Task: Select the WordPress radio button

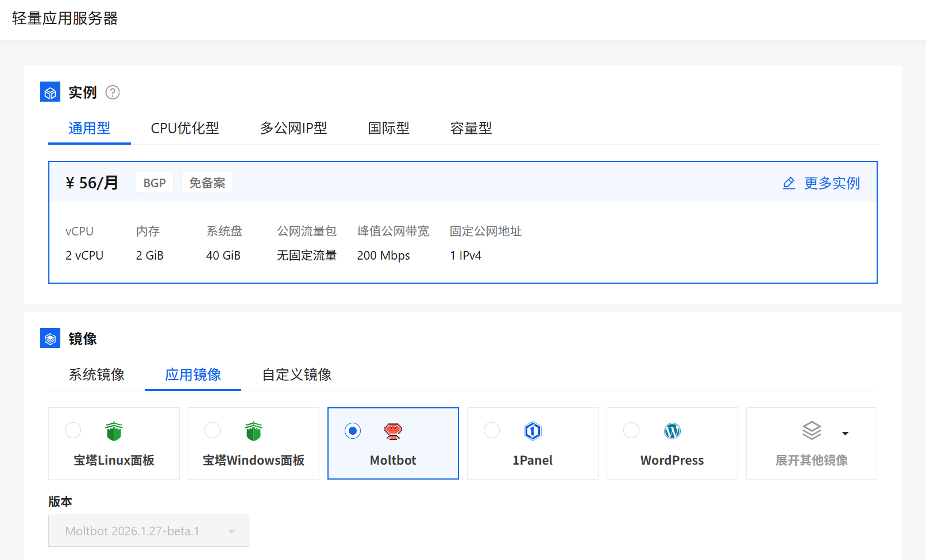Action: coord(631,430)
